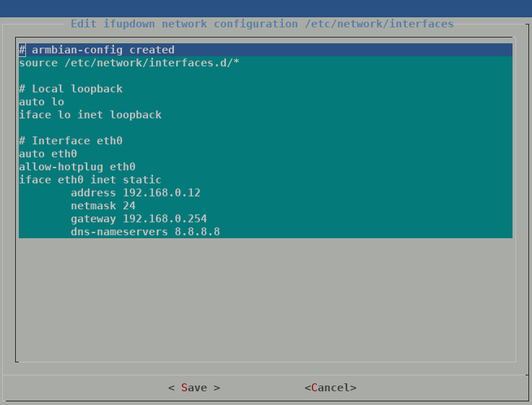Select the 'iface eth0 inet static' line
This screenshot has height=405, width=532.
pos(90,180)
